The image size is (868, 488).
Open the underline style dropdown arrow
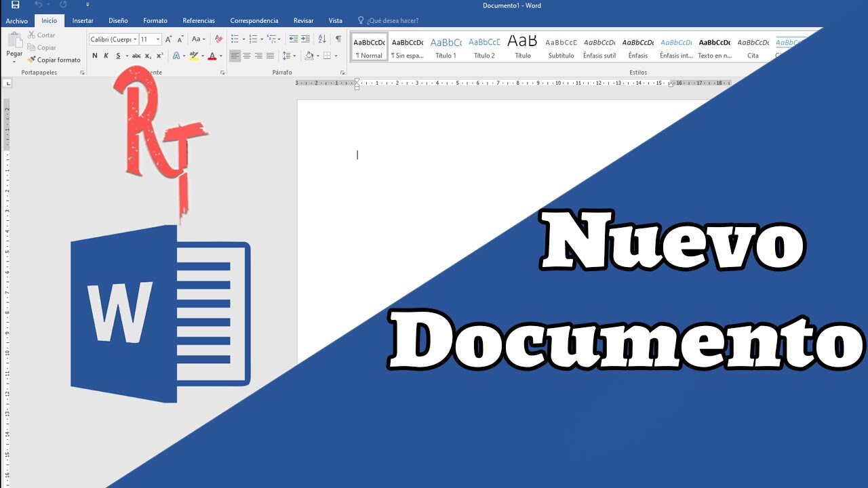click(127, 56)
